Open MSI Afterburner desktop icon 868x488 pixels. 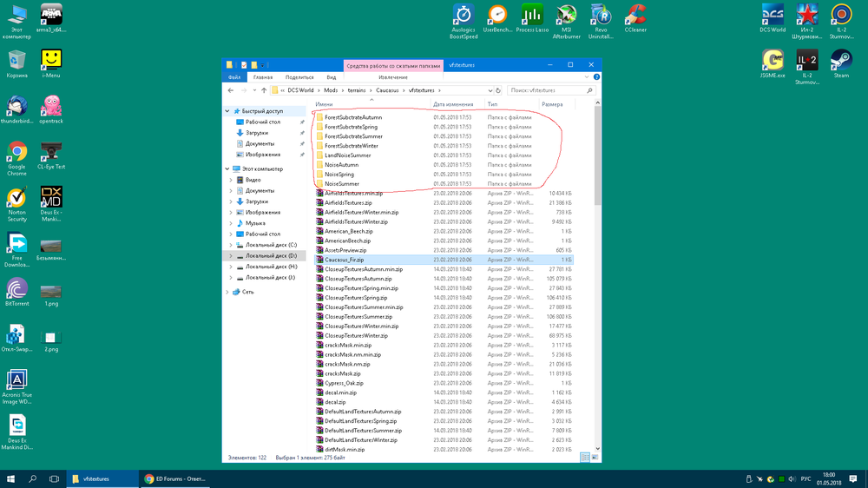coord(566,16)
